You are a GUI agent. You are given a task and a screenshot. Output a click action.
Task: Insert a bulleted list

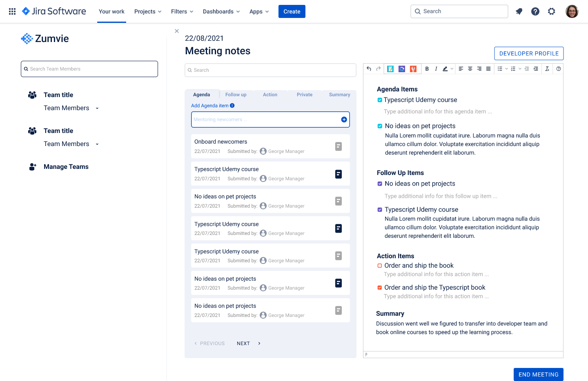coord(500,69)
